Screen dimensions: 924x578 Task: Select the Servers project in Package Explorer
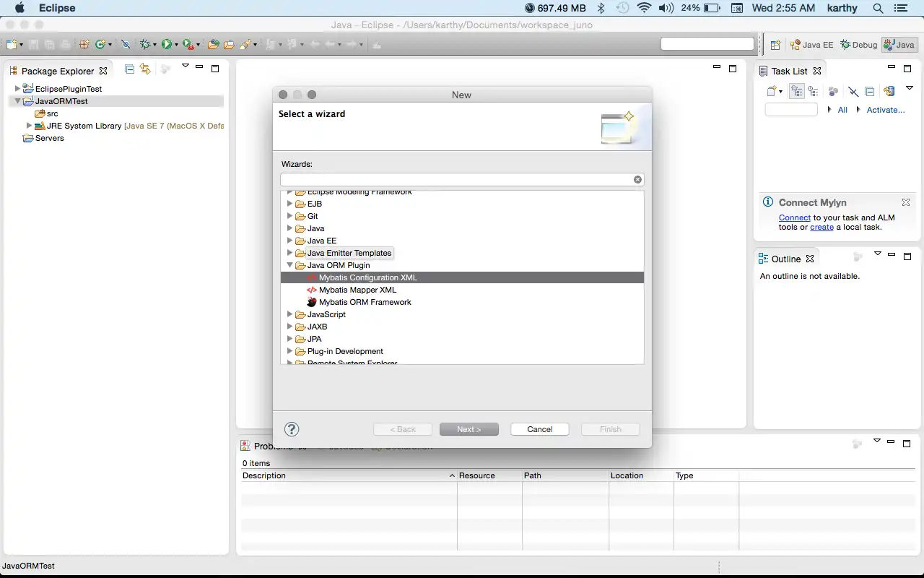(43, 138)
